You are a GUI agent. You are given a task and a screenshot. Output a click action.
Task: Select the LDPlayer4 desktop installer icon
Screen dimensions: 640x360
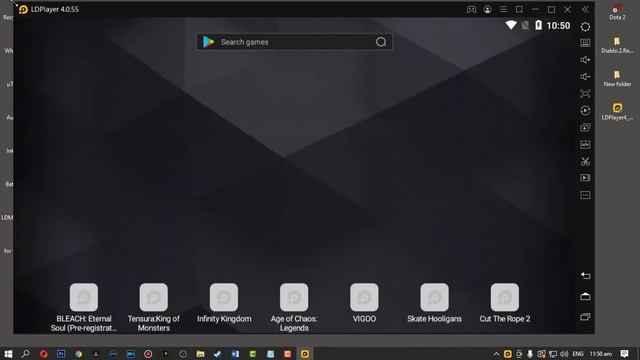click(x=617, y=112)
